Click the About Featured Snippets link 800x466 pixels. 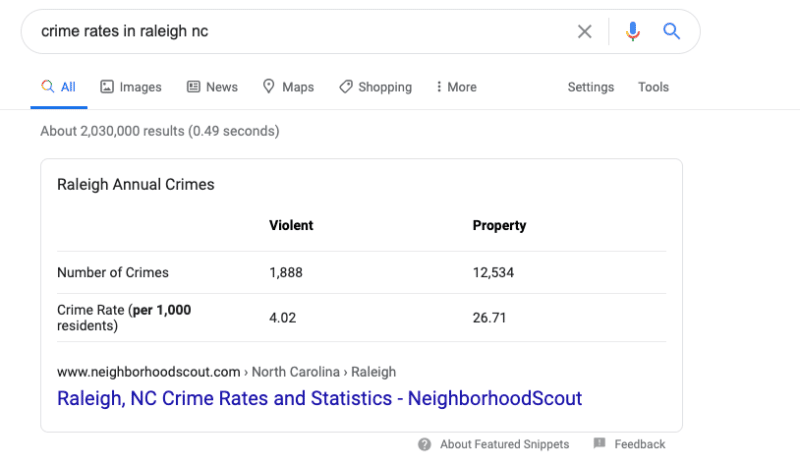pos(504,444)
